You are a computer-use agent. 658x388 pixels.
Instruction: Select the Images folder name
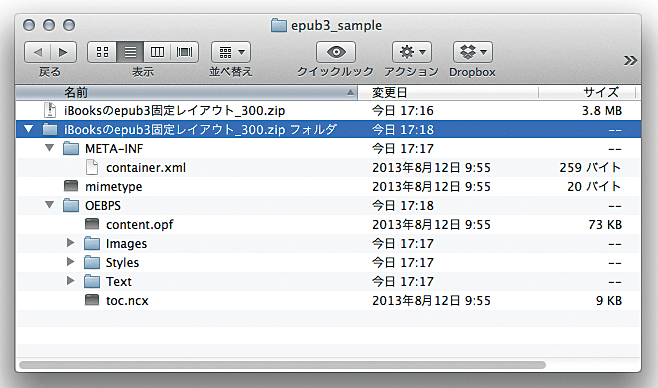pyautogui.click(x=126, y=244)
